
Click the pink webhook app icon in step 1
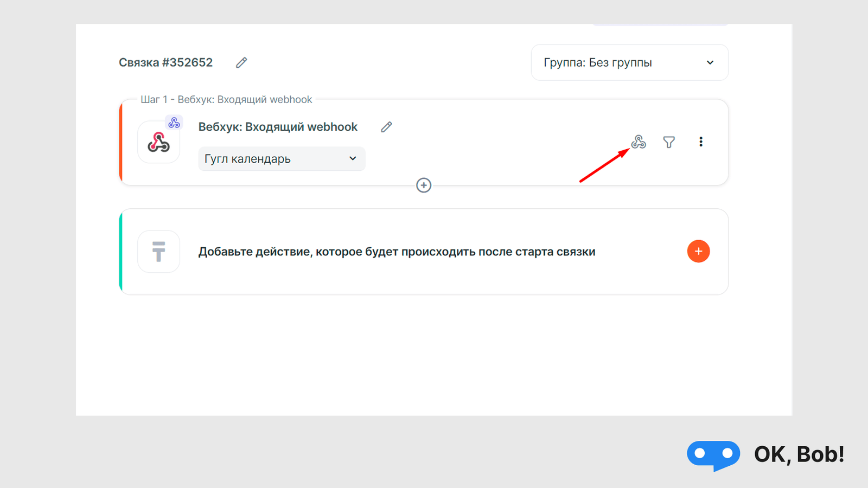158,142
